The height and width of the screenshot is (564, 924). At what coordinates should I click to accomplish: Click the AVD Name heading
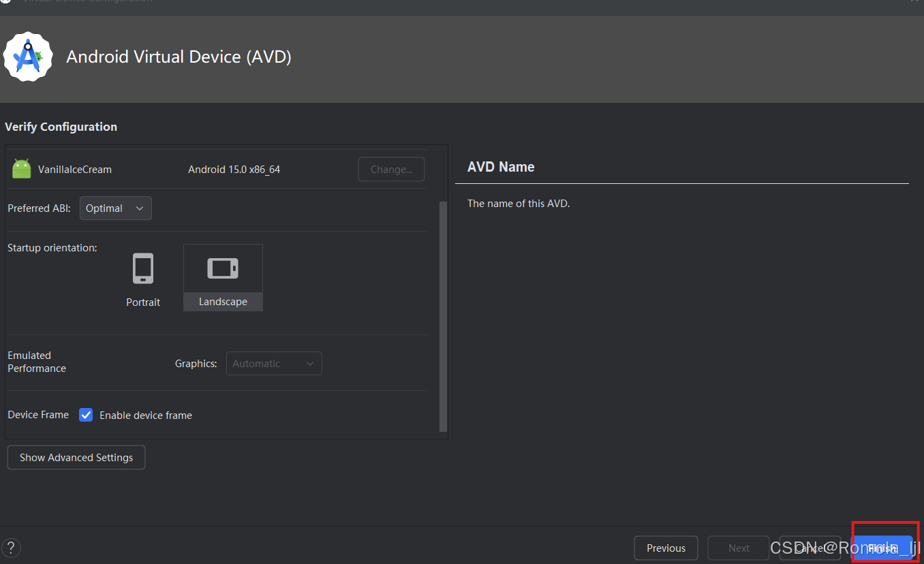[x=501, y=167]
